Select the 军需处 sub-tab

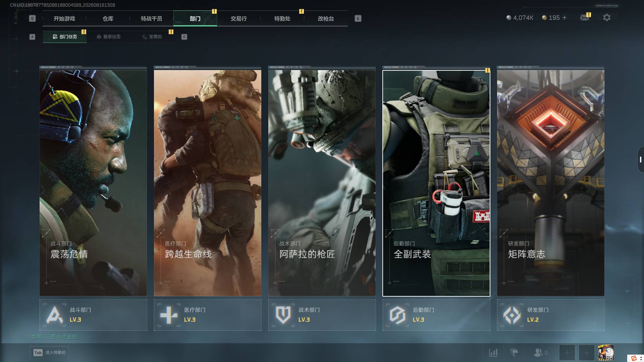152,37
